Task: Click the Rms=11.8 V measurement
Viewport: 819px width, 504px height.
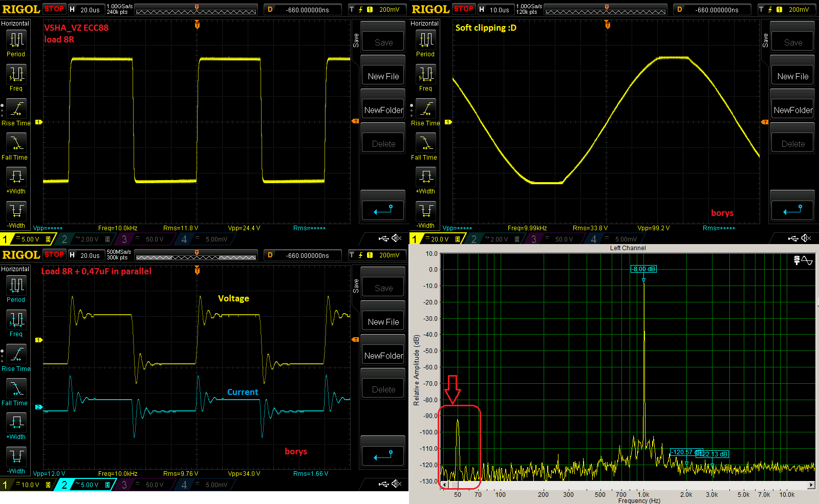Action: [180, 228]
